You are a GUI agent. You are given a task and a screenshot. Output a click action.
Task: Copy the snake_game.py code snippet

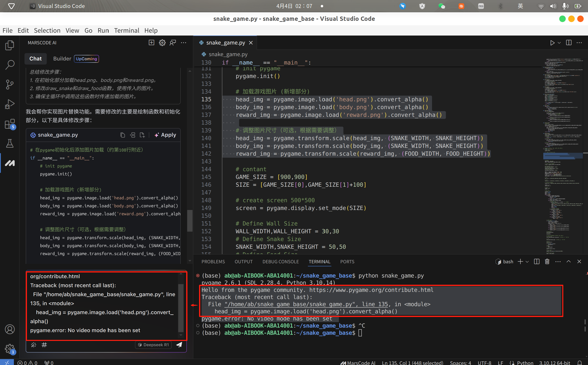122,135
